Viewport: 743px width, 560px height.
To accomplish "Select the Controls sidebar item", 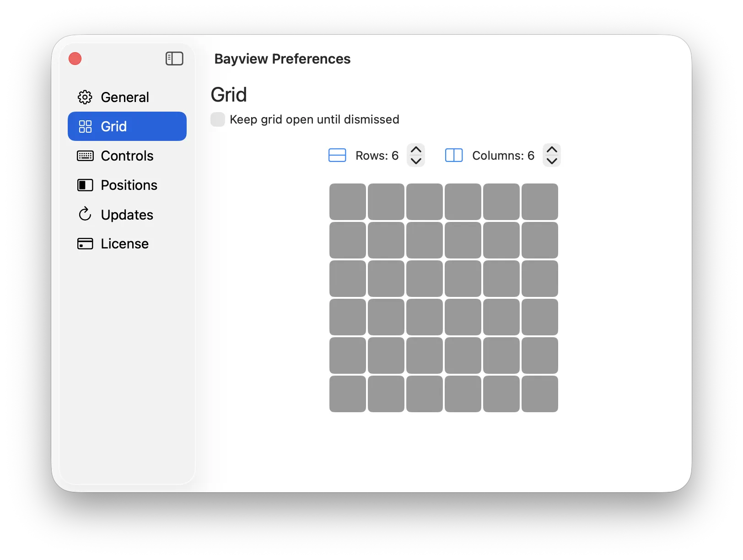I will (x=127, y=156).
